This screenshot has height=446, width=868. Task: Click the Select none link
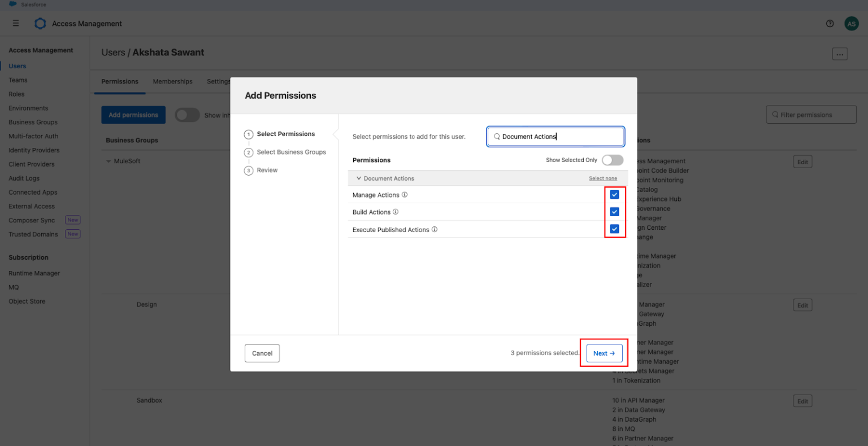[602, 178]
